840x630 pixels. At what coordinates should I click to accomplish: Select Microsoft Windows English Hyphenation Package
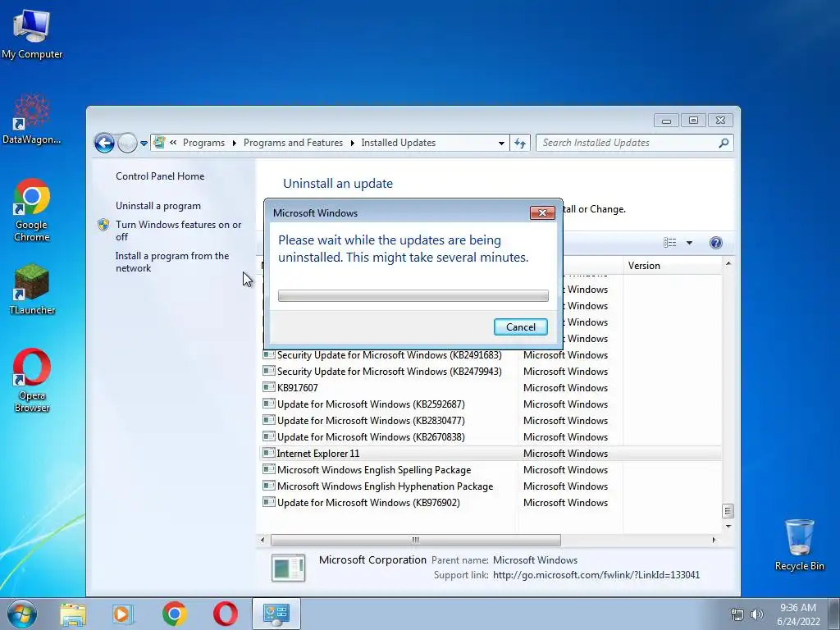pyautogui.click(x=491, y=486)
